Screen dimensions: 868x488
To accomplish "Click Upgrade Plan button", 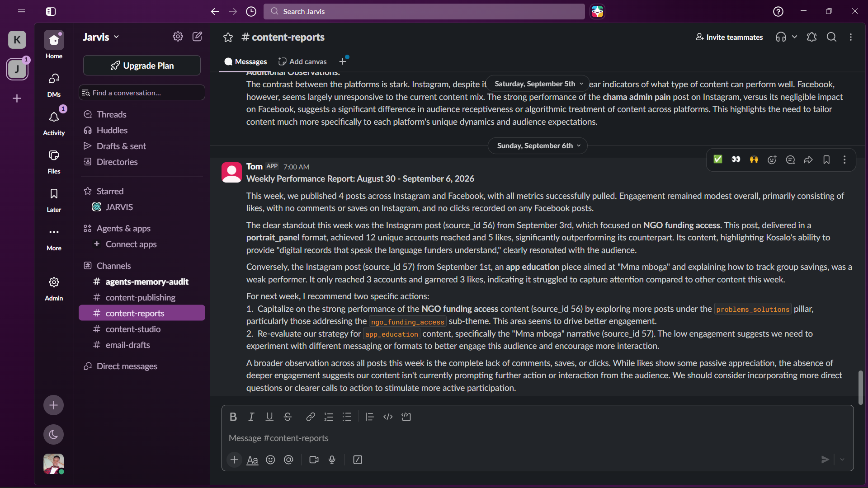I will pyautogui.click(x=142, y=66).
